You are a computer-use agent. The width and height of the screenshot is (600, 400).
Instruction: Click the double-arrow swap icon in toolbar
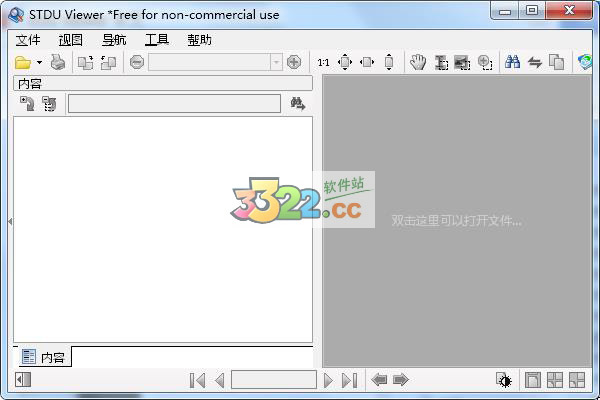coord(535,62)
